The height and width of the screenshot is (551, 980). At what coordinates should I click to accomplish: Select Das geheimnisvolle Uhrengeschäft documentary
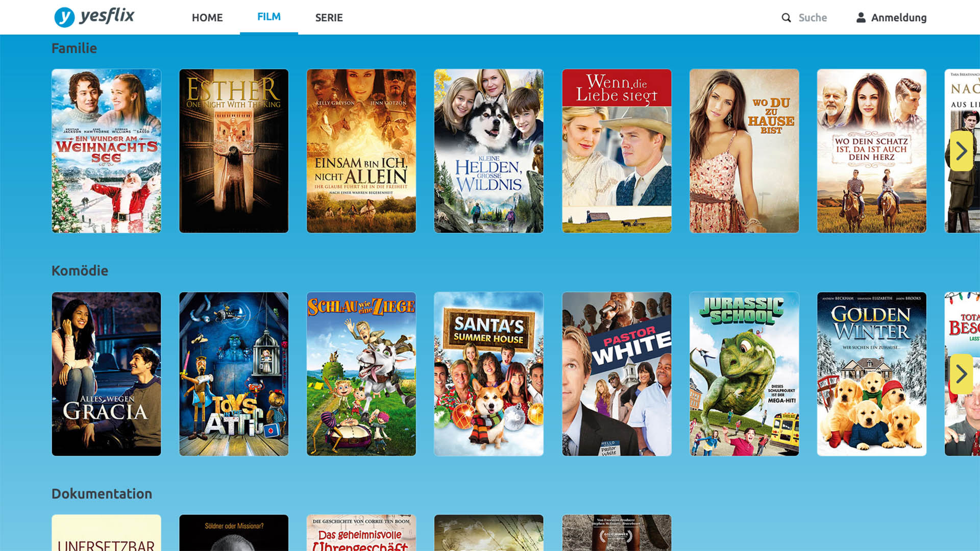(361, 533)
